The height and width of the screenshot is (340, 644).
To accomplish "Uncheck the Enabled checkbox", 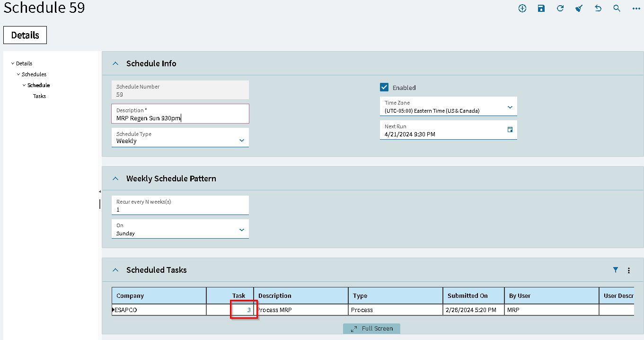I will [384, 87].
